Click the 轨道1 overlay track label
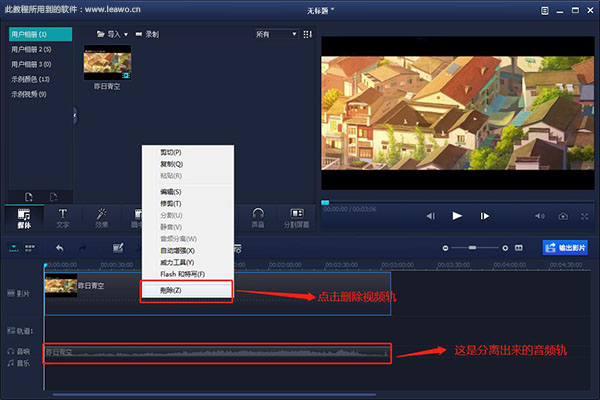 (20, 331)
